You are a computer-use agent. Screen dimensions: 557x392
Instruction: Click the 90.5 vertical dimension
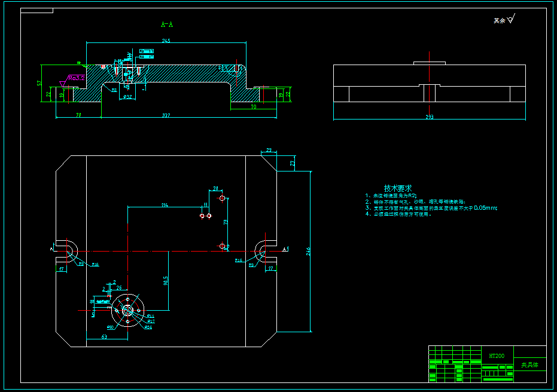click(x=166, y=281)
